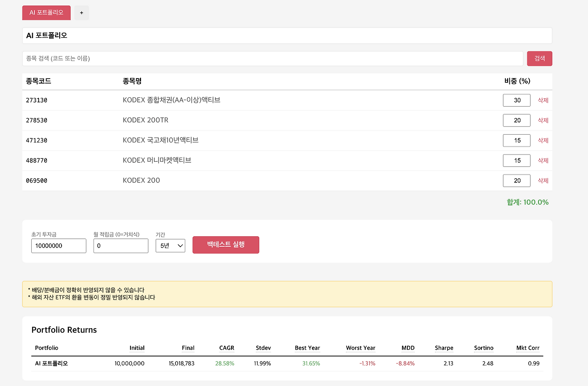This screenshot has height=386, width=588.
Task: Click AI 포트폴리오 in the returns table
Action: click(51, 363)
